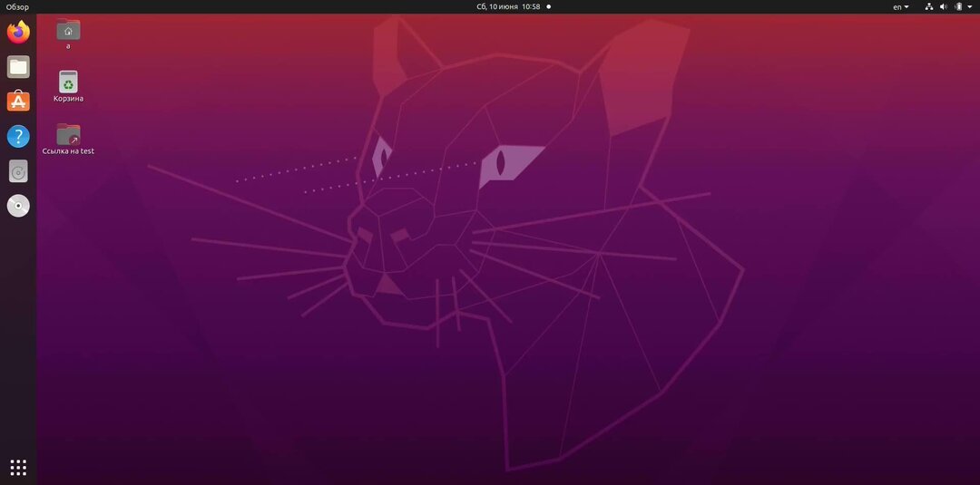Click the battery icon in top bar

point(958,7)
